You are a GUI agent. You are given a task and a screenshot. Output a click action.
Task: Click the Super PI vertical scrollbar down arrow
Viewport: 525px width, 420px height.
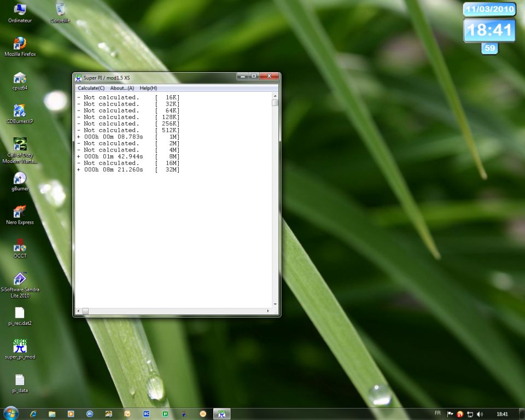[x=275, y=304]
